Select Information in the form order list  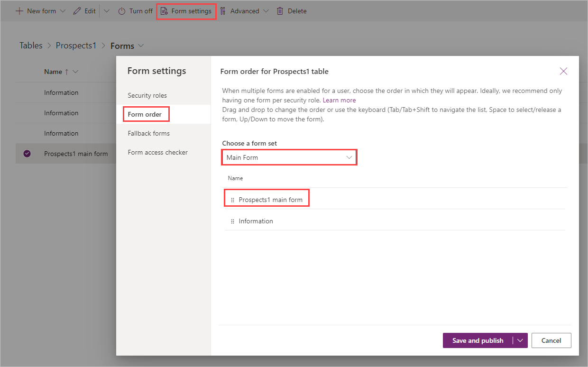coord(256,221)
